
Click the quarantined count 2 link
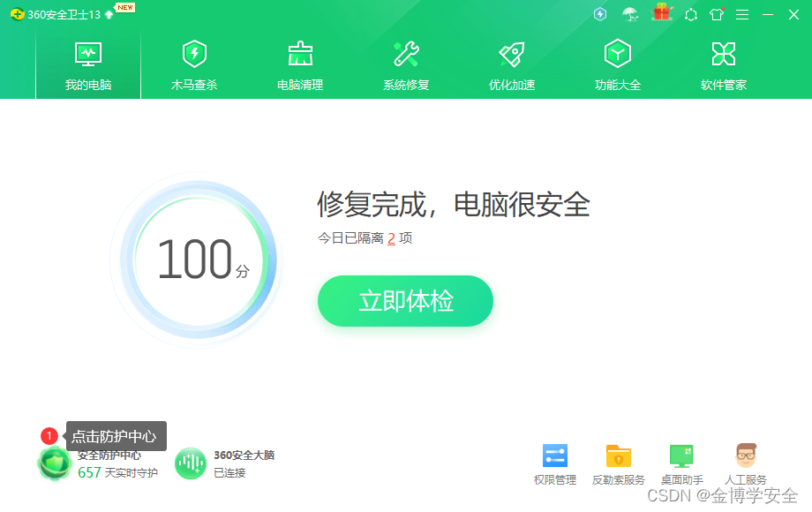(391, 238)
